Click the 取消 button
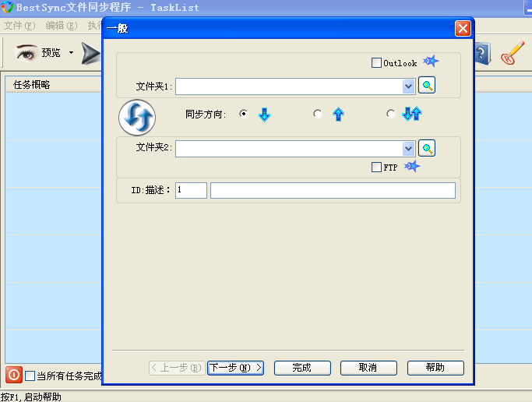This screenshot has width=532, height=402. pyautogui.click(x=368, y=368)
